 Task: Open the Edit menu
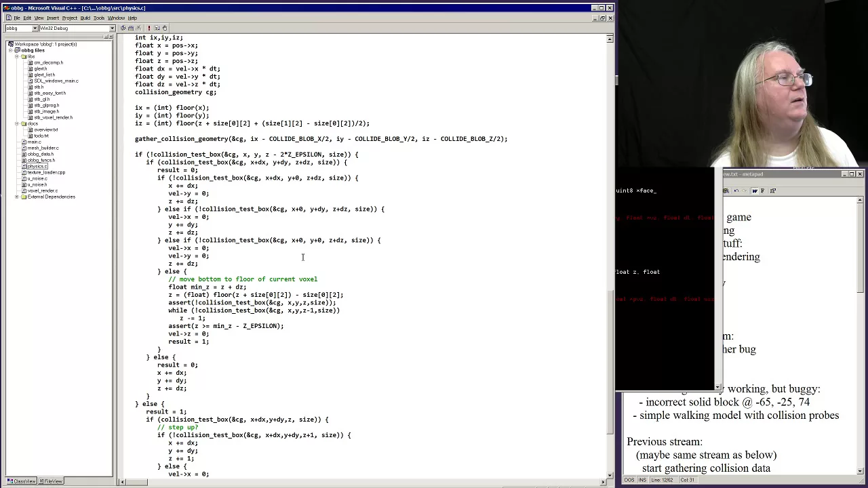tap(27, 18)
